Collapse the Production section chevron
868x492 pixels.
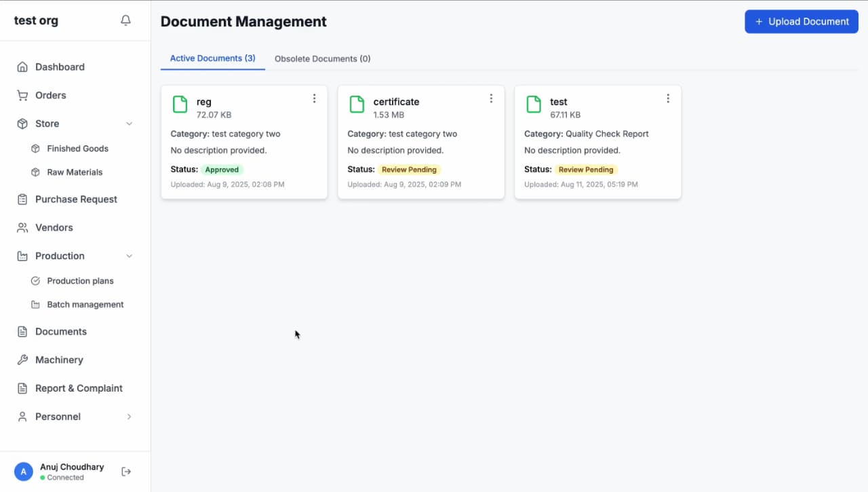point(130,257)
